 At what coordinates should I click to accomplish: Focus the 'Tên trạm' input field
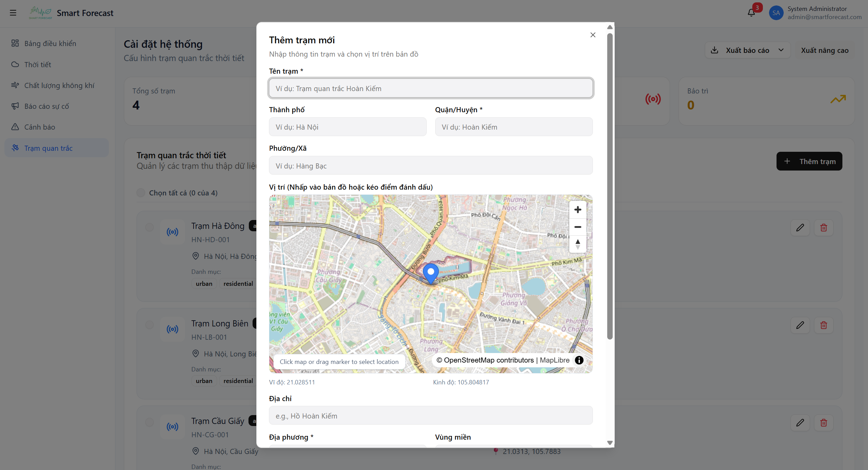(431, 88)
